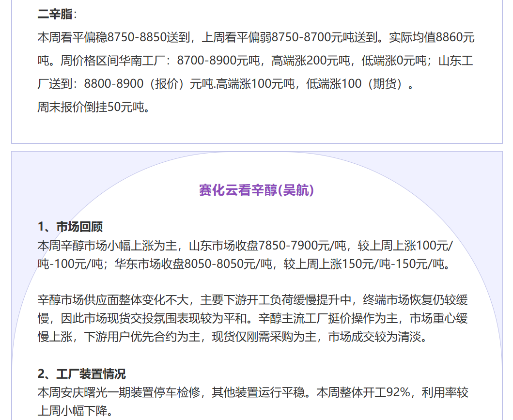
Task: Click the purple title 赛化云看辛醇(吴航)
Action: [x=257, y=190]
